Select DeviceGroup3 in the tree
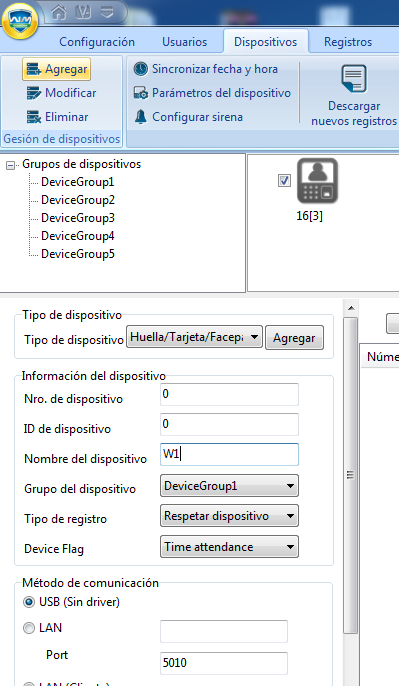The height and width of the screenshot is (686, 399). click(x=78, y=218)
